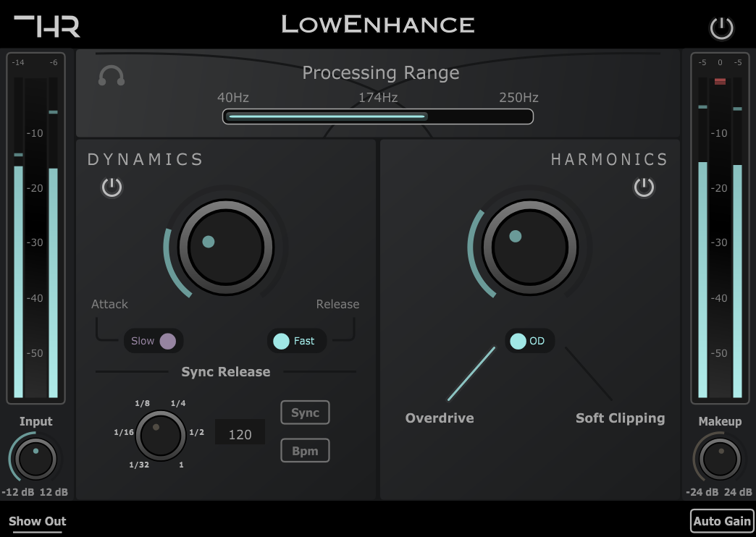Click the headphones listen icon

112,75
